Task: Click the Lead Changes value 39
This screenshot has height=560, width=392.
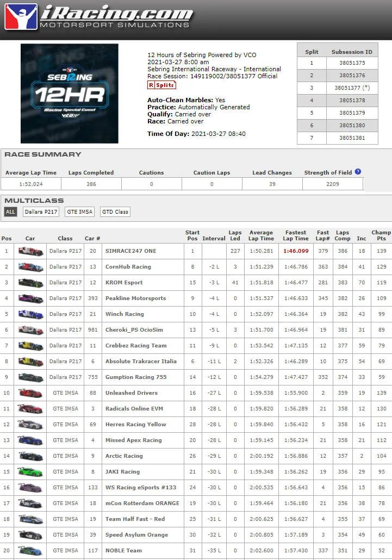Action: [x=272, y=184]
